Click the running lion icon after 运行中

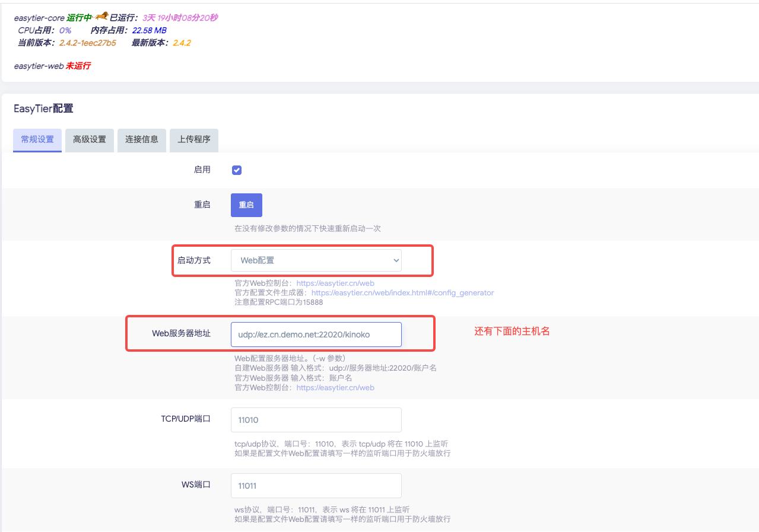tap(101, 17)
